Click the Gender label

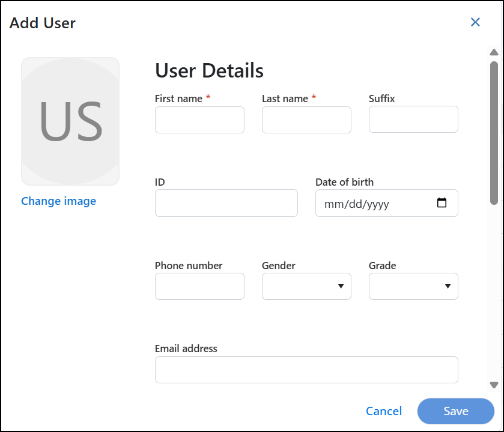[279, 266]
